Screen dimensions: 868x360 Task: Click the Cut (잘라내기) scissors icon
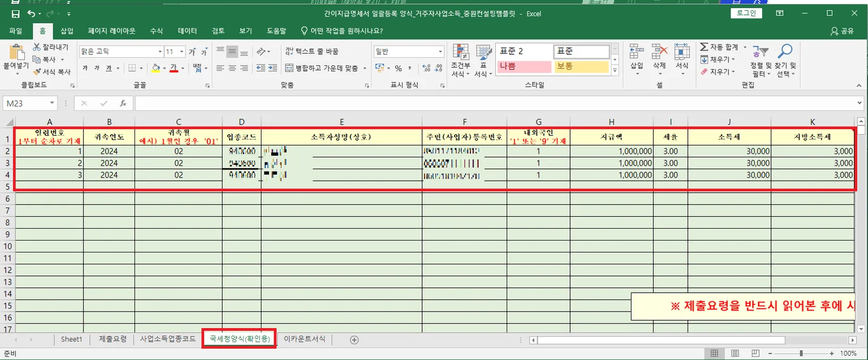point(37,47)
